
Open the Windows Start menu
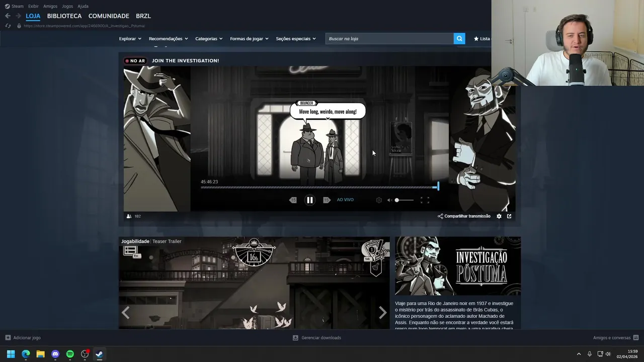[x=11, y=354]
